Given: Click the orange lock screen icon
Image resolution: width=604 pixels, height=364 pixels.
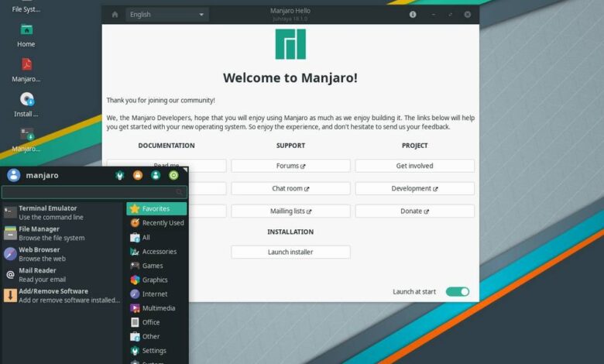Looking at the screenshot, I should click(x=138, y=176).
